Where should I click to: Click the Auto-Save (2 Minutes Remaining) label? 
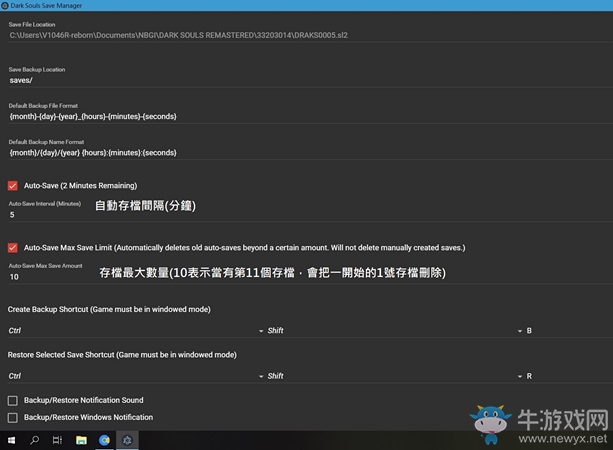pyautogui.click(x=81, y=186)
